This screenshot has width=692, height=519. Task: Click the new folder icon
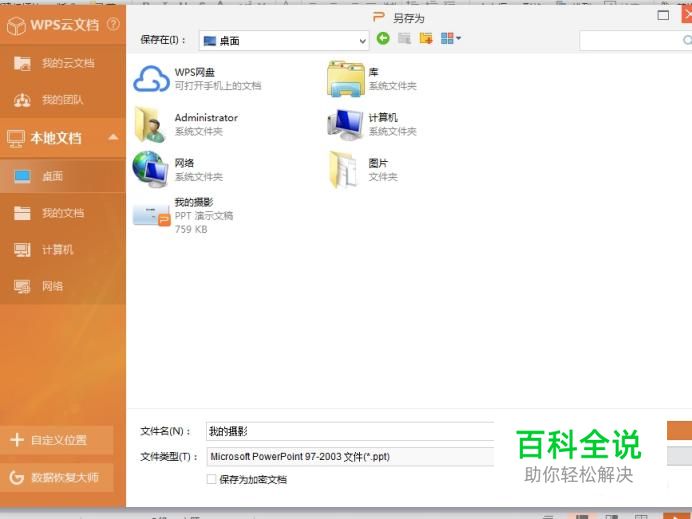click(x=426, y=38)
